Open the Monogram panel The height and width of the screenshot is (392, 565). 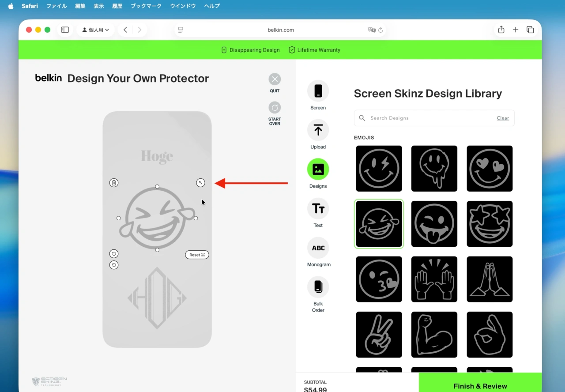(x=318, y=248)
